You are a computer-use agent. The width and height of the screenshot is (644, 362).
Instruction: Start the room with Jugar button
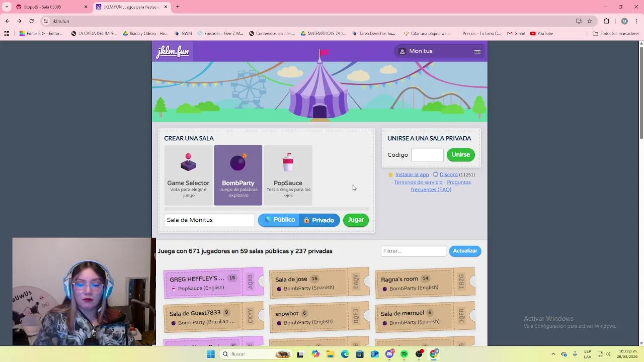click(x=356, y=220)
